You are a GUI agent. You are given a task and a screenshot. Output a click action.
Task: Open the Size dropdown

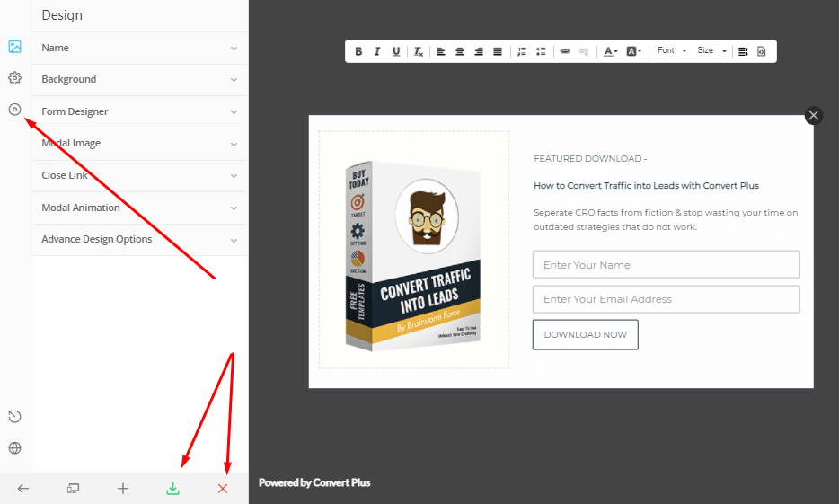point(711,50)
